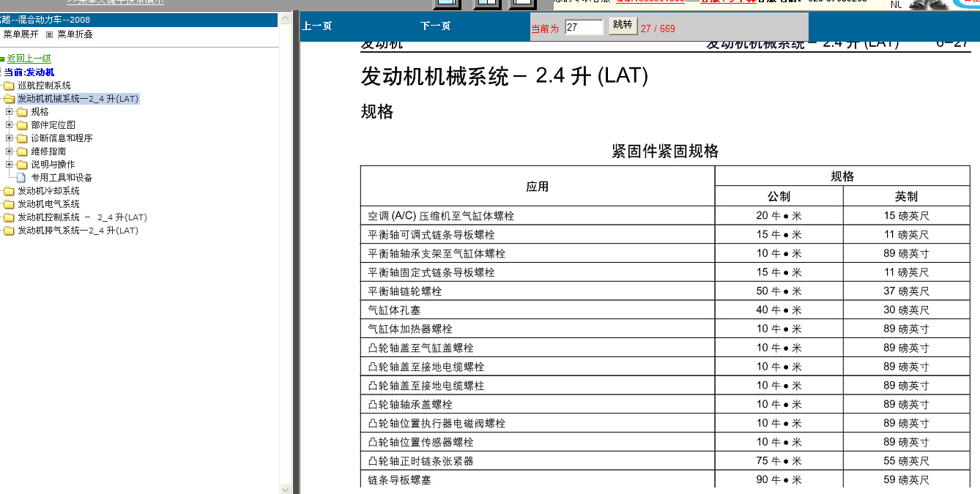The height and width of the screenshot is (494, 980).
Task: Click the 15 磅英尺 imperial value
Action: (906, 216)
